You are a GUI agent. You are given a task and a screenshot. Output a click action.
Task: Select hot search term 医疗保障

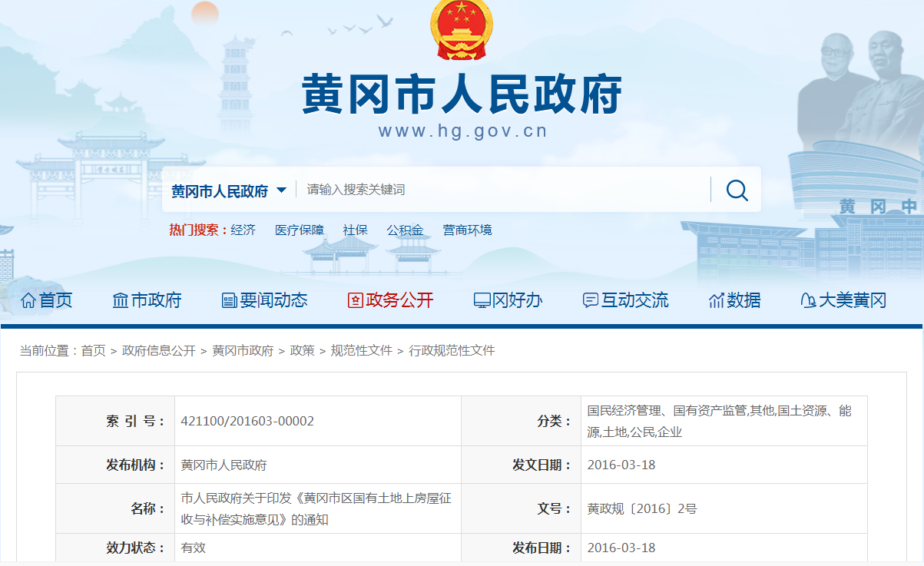pyautogui.click(x=300, y=230)
